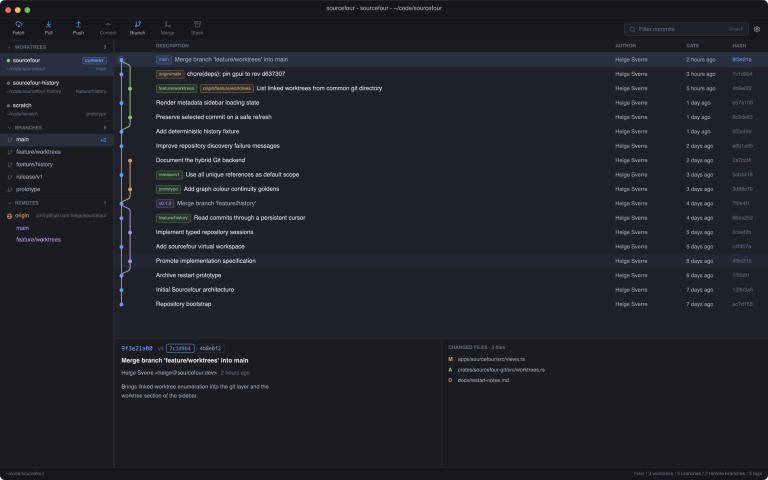
Task: Click the branch icon next to feature/worktrees
Action: pos(10,152)
